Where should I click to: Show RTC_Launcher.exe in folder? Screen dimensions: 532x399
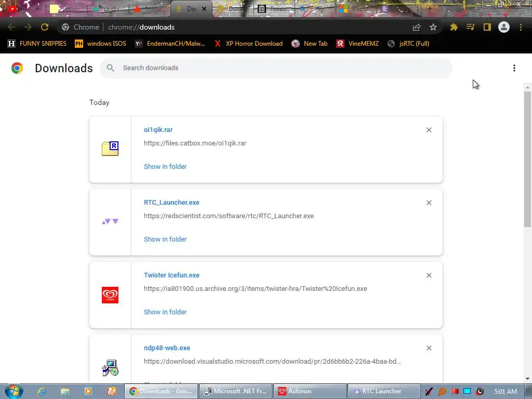pos(165,239)
